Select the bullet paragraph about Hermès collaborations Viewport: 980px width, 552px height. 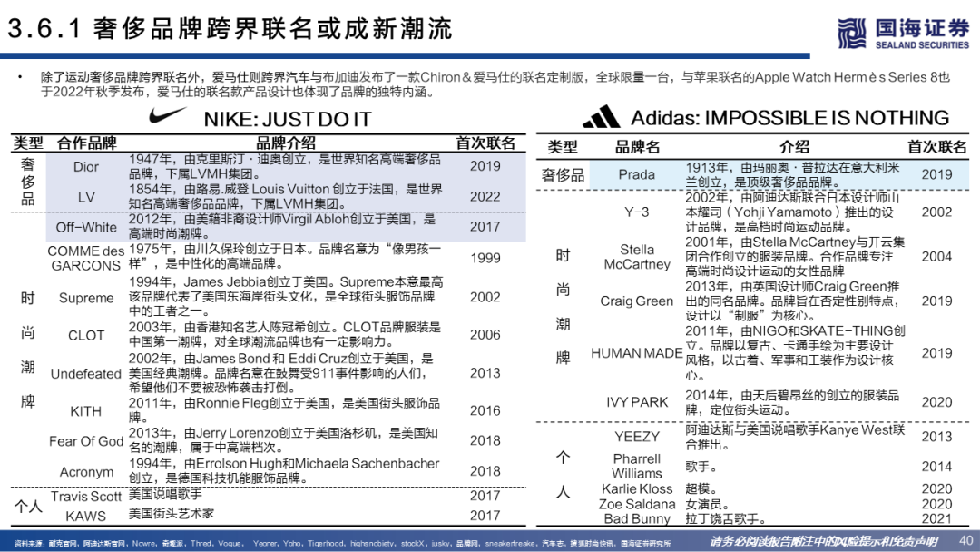point(495,84)
